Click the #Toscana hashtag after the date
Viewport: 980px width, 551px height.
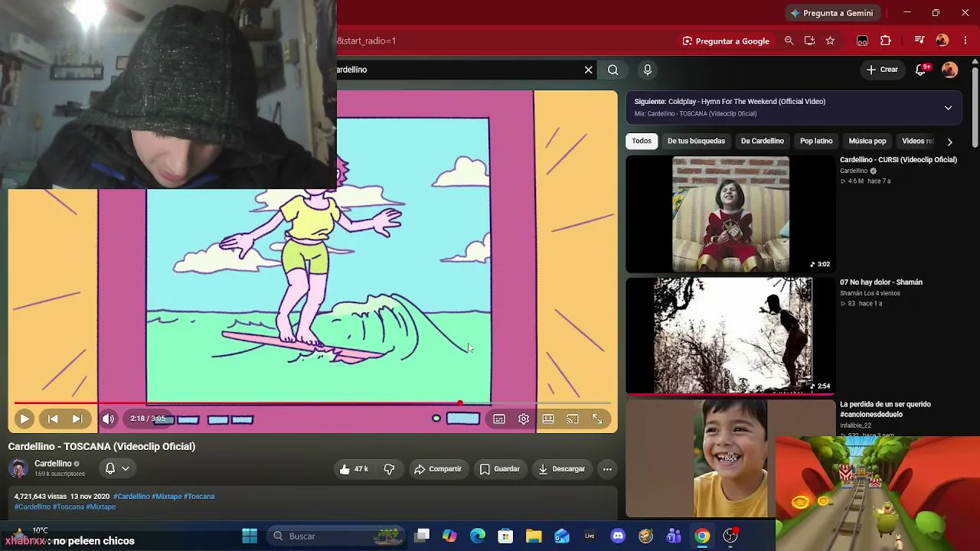coord(199,496)
